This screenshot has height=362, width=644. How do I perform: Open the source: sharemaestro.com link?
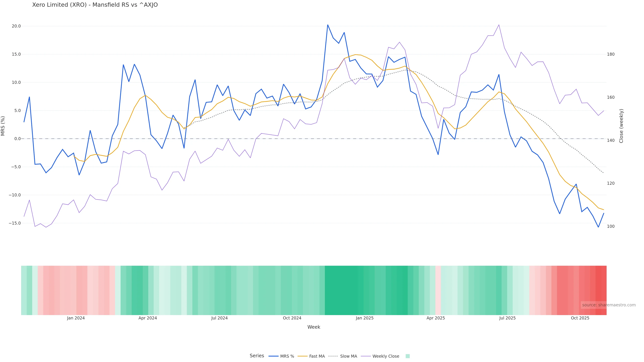pyautogui.click(x=608, y=305)
